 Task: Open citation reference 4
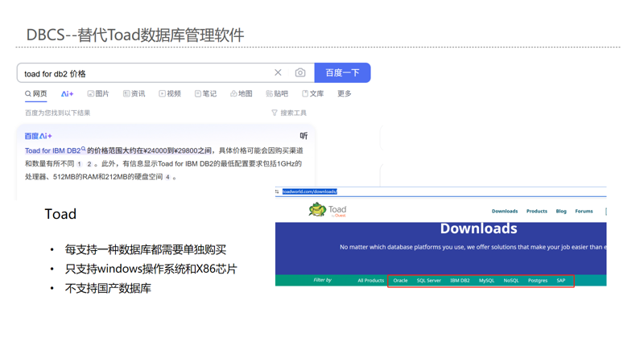(x=167, y=177)
